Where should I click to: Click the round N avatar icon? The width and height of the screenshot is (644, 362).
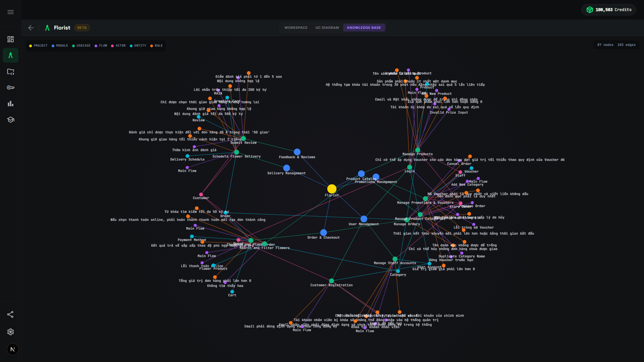click(13, 349)
